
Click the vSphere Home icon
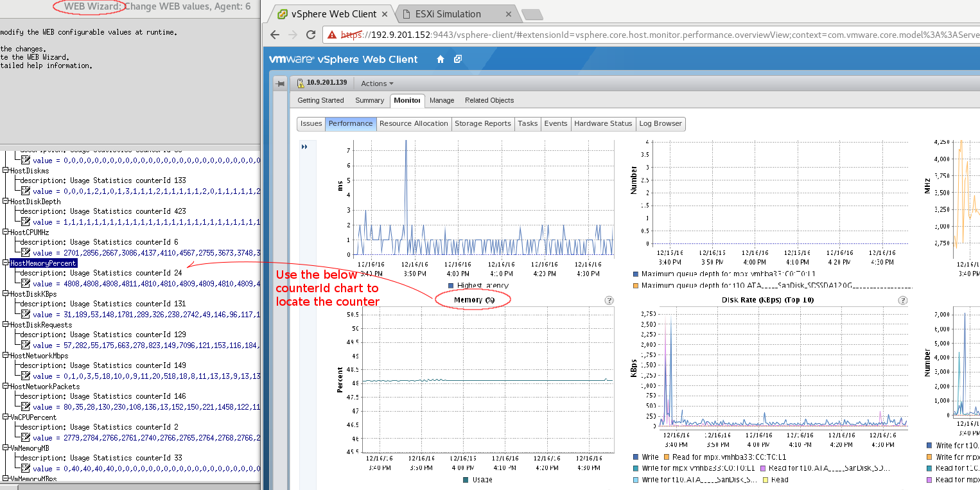pyautogui.click(x=440, y=59)
